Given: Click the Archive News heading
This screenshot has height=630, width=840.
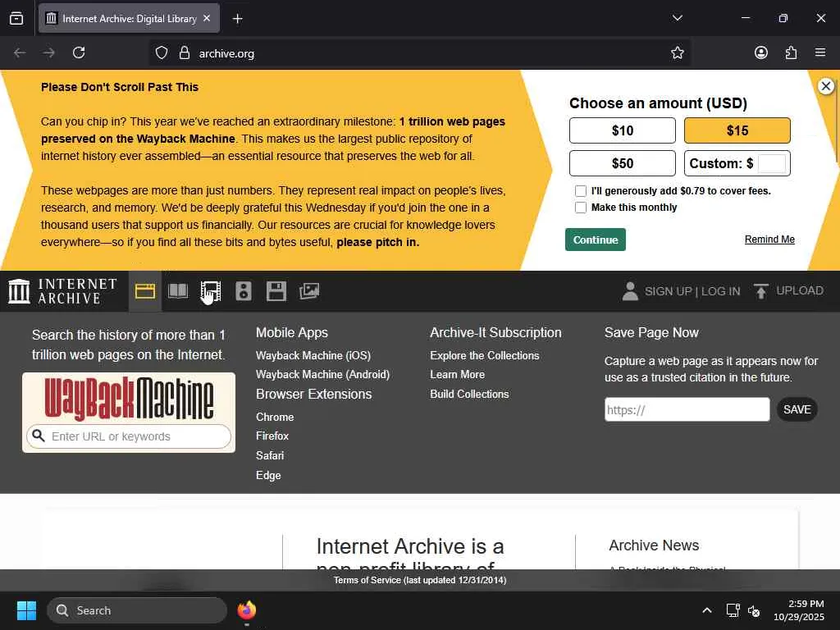Looking at the screenshot, I should click(x=654, y=546).
